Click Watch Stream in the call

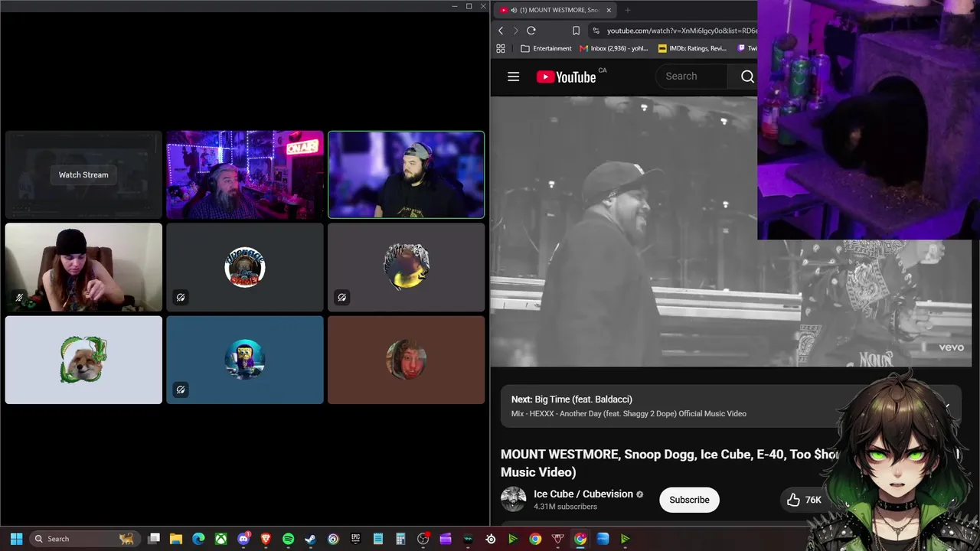pos(83,174)
